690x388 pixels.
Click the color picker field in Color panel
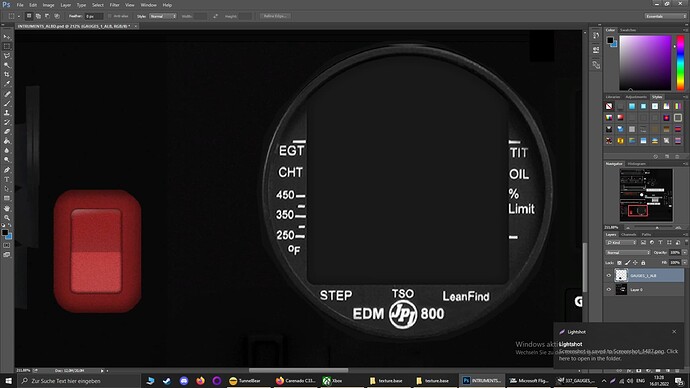pos(645,63)
